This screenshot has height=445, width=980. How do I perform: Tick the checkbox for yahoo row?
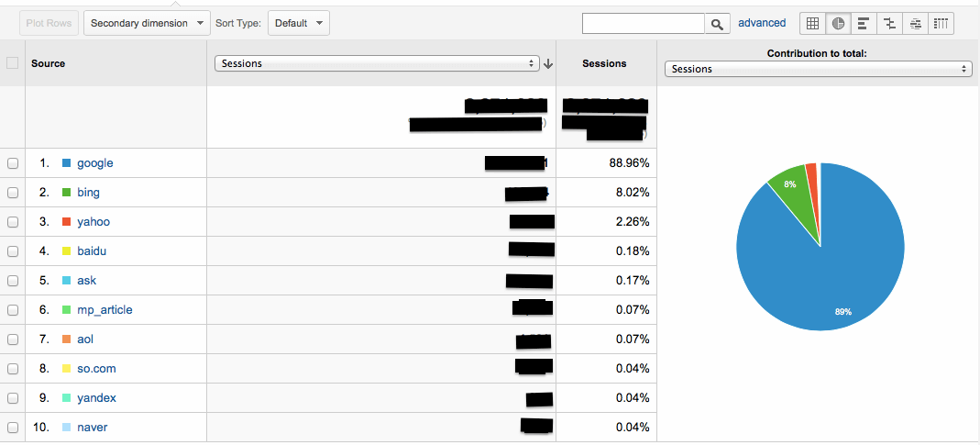(13, 222)
